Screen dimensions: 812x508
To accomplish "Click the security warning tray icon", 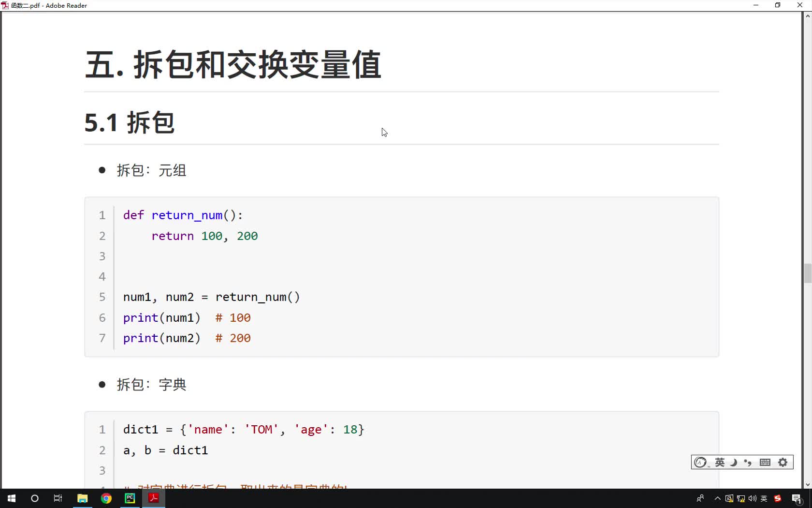I will pos(729,498).
